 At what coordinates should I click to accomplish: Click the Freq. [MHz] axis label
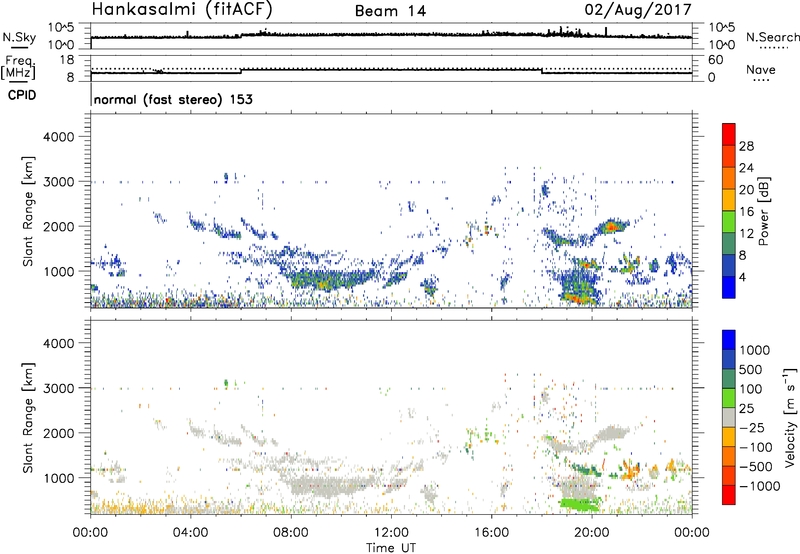coord(19,67)
